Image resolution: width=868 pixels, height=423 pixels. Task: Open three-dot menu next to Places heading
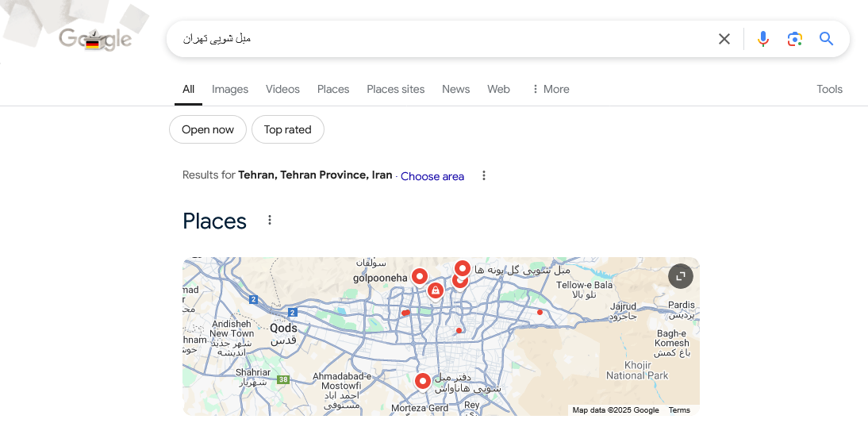pyautogui.click(x=270, y=220)
